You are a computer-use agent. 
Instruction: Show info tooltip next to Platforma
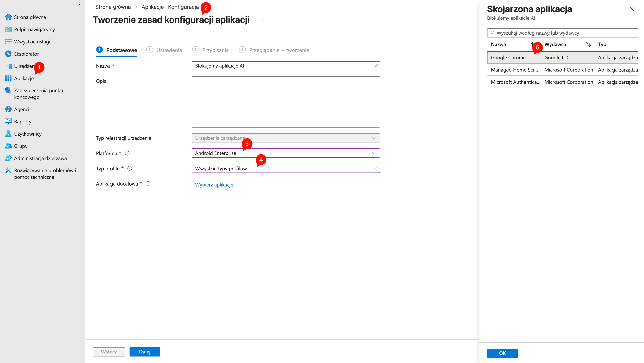[127, 153]
